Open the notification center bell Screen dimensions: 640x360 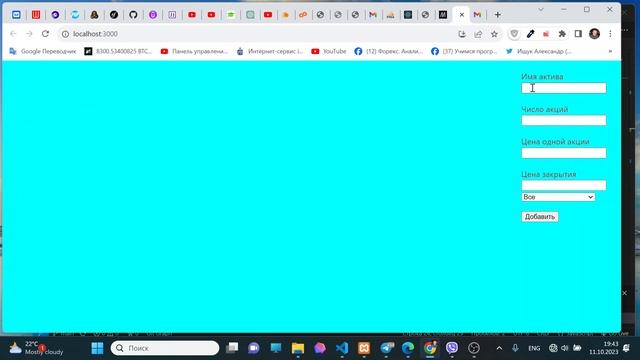pyautogui.click(x=627, y=348)
